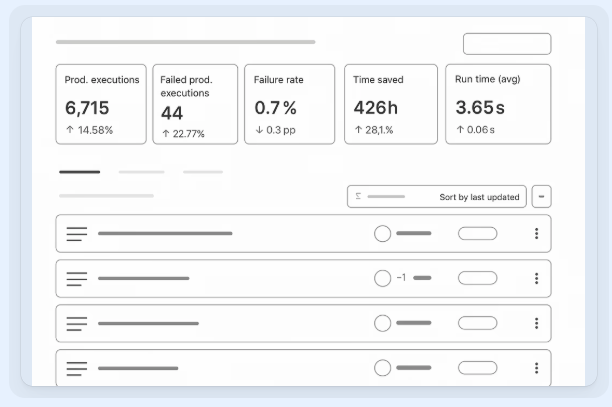Switch to the third tab under the stat cards
Screen dimensions: 612x407
pyautogui.click(x=203, y=172)
